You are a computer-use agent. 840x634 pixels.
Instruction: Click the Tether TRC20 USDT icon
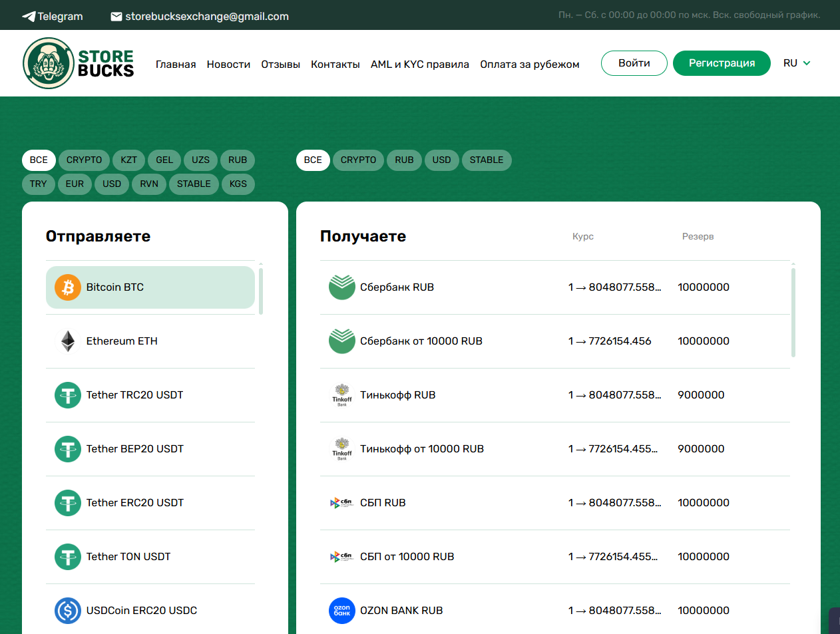pos(68,395)
